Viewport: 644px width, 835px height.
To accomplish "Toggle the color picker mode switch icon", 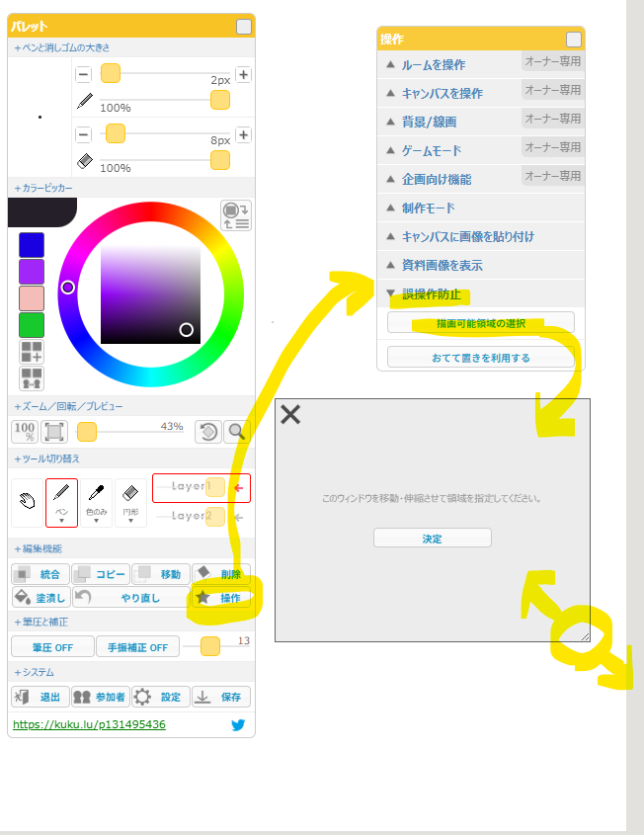I will coord(236,215).
